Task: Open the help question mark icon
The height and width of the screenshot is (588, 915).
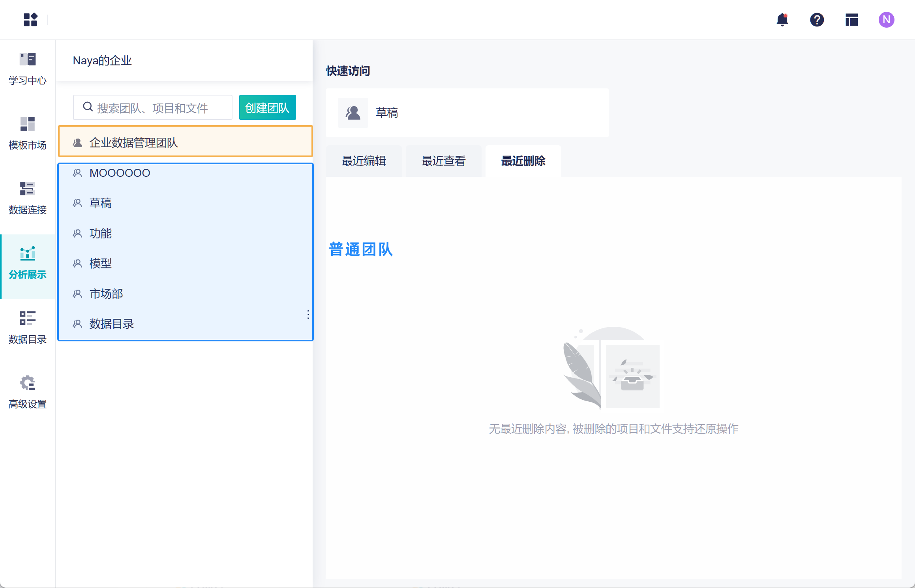Action: click(x=817, y=19)
